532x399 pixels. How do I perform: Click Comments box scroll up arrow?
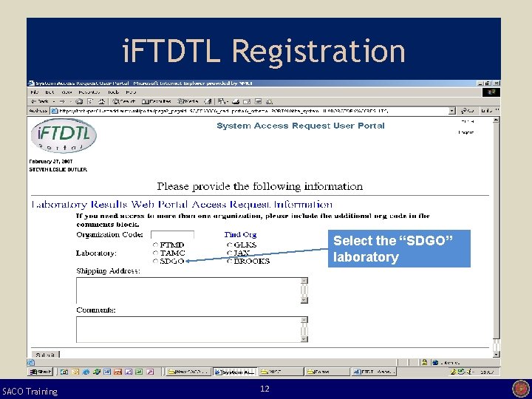304,320
